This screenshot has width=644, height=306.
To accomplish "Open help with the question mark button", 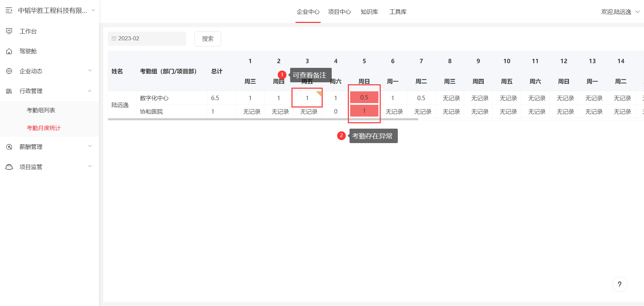I will (x=620, y=284).
